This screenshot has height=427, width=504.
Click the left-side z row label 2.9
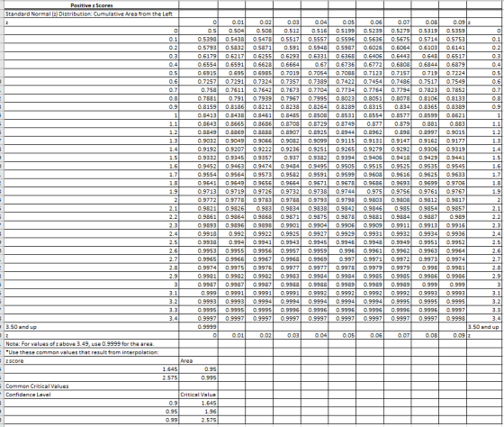tap(92, 276)
